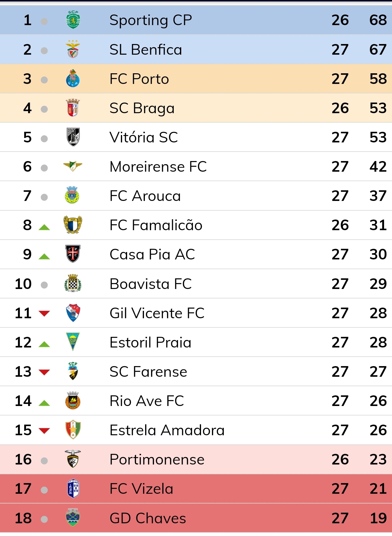Viewport: 392px width, 536px height.
Task: Click the Casa Pia AC black shield
Action: point(73,254)
